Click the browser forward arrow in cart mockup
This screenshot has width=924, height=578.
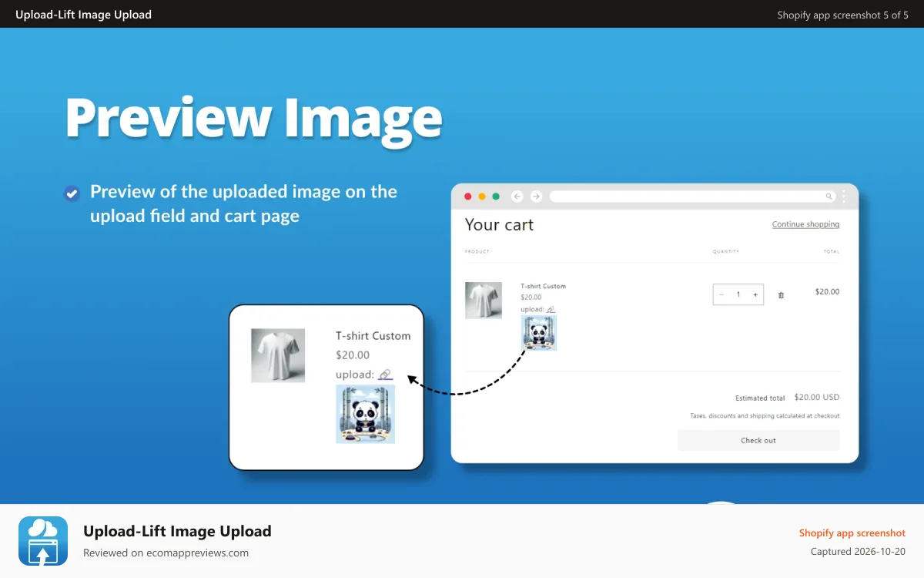click(x=537, y=197)
